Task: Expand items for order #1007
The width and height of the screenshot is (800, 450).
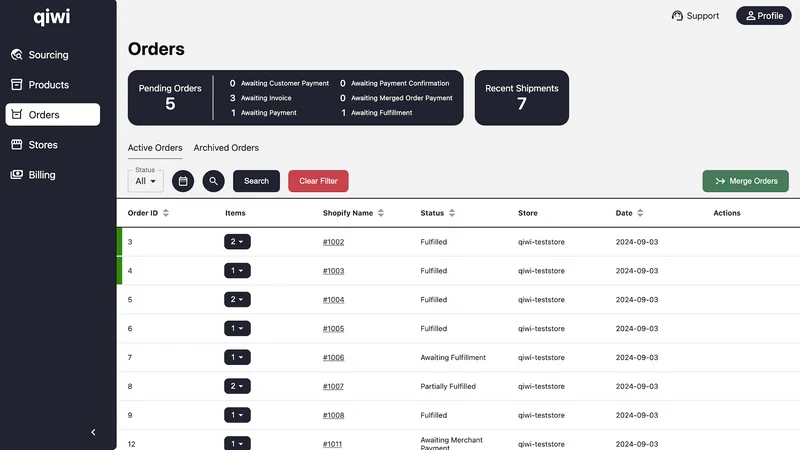Action: 237,386
